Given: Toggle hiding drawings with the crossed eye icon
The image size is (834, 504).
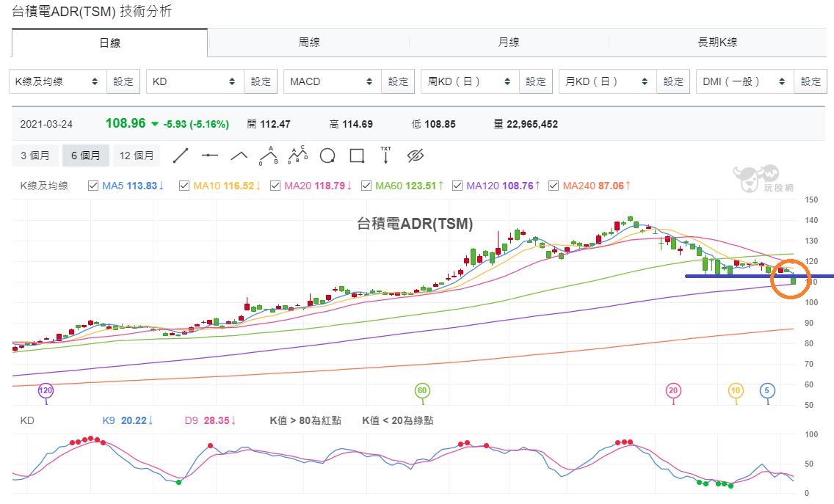Looking at the screenshot, I should (416, 156).
